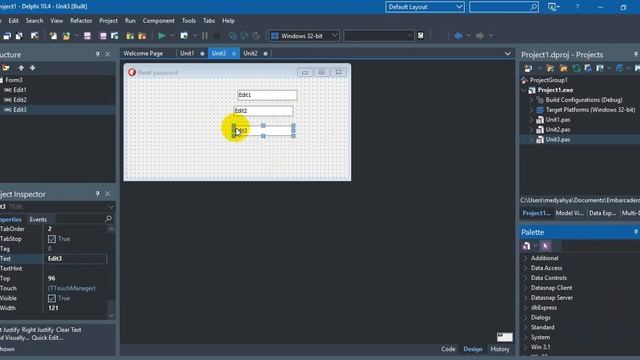Open the Tools menu
The height and width of the screenshot is (360, 640).
(189, 21)
